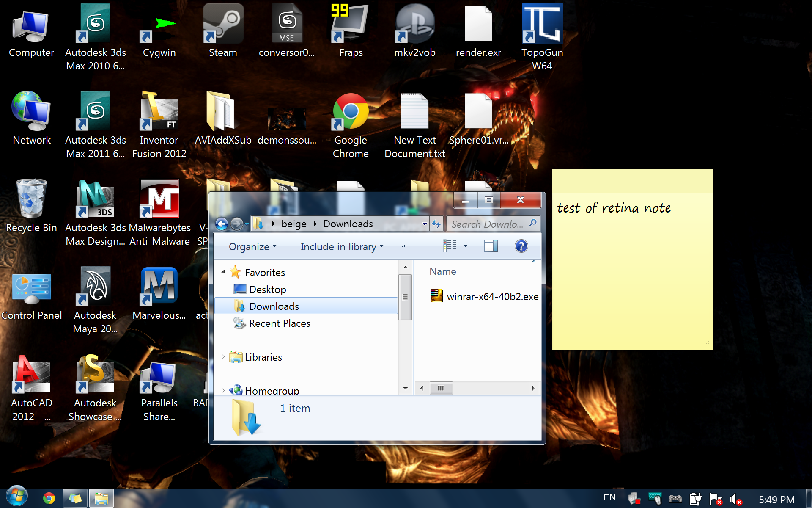Viewport: 812px width, 508px height.
Task: Click the Refresh button in the address bar
Action: pos(436,224)
